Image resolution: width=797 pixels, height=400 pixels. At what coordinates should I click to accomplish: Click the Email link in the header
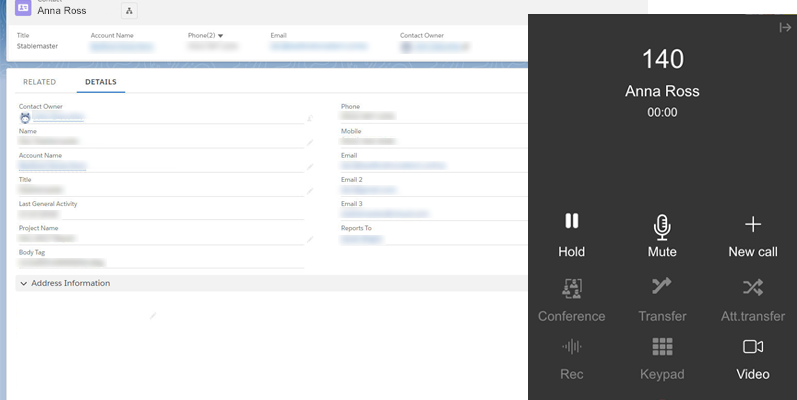(319, 46)
